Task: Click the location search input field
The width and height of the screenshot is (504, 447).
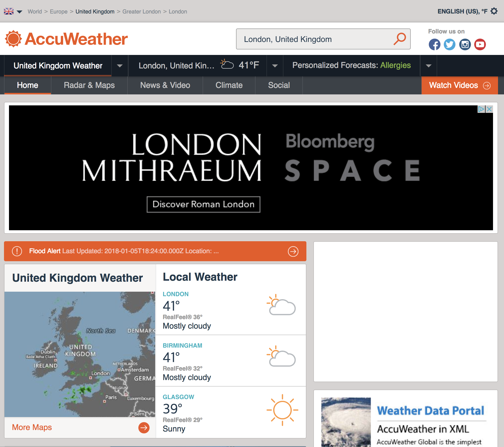Action: (x=323, y=39)
